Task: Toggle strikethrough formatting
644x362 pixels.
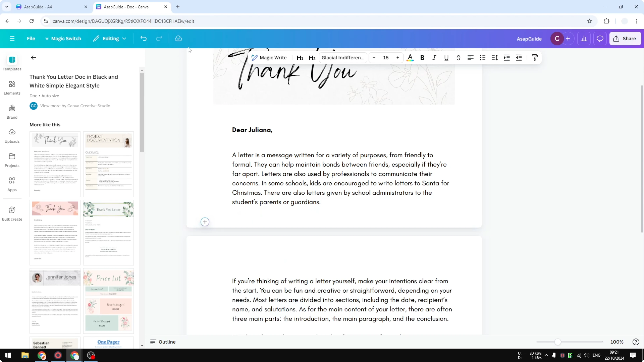Action: [x=458, y=58]
